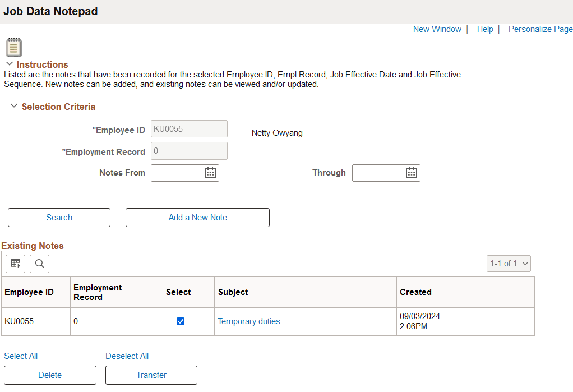The width and height of the screenshot is (573, 392).
Task: Uncheck the Select checkbox for KU0055
Action: click(179, 321)
